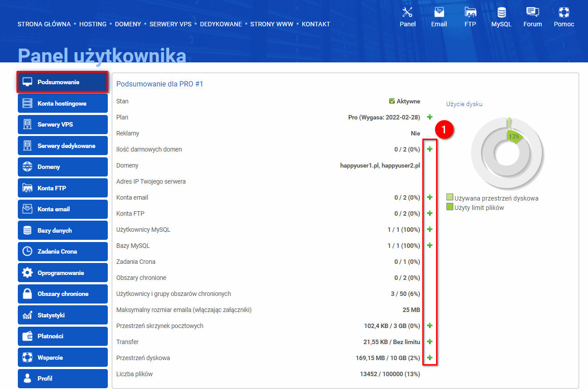Click plus for Przestrzeń skrzynek pocztowych

[430, 325]
